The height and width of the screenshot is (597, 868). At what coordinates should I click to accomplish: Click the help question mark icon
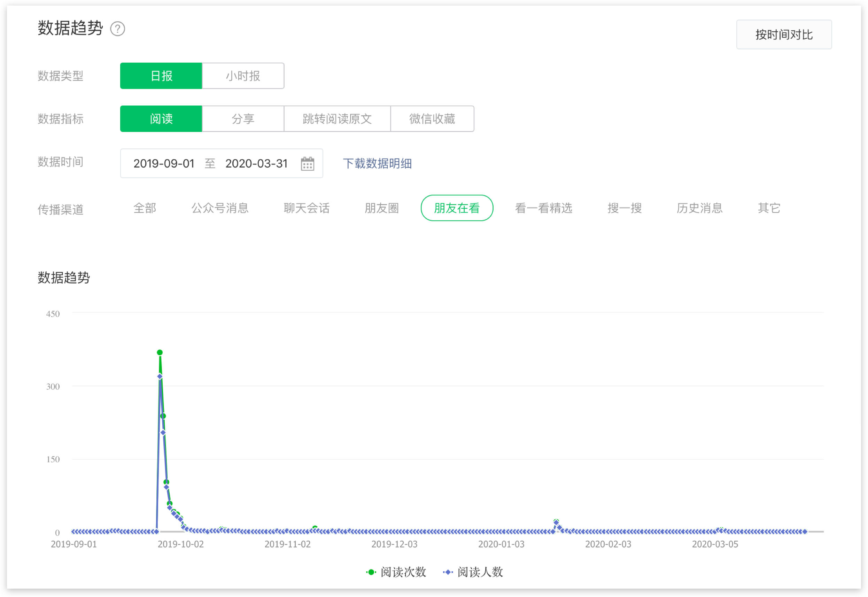click(x=117, y=29)
